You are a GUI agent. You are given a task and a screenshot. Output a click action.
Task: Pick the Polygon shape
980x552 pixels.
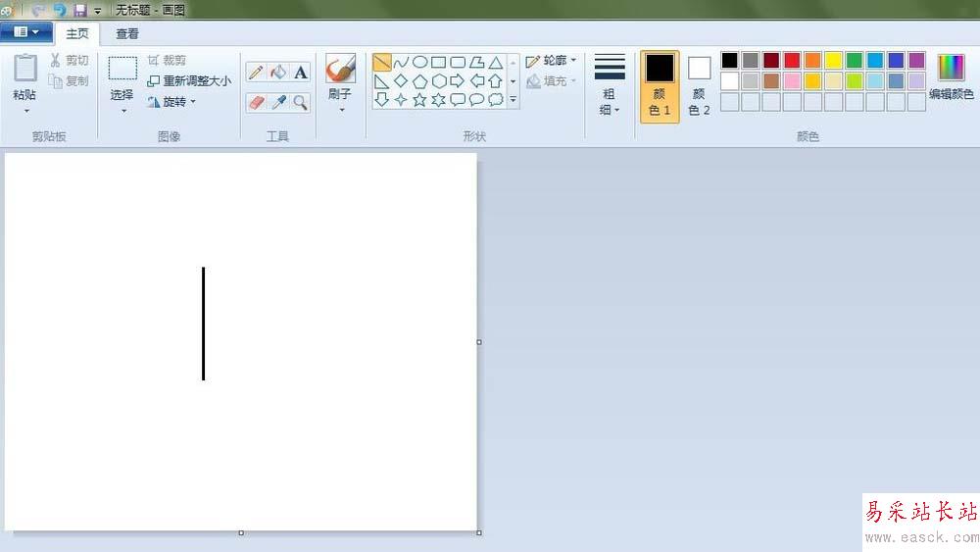coord(477,62)
